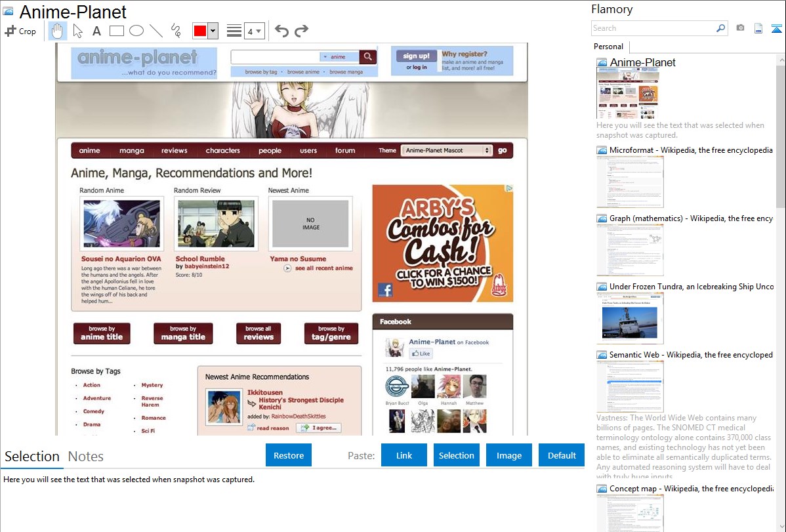Click the browse by manga title button
The height and width of the screenshot is (532, 786).
183,333
